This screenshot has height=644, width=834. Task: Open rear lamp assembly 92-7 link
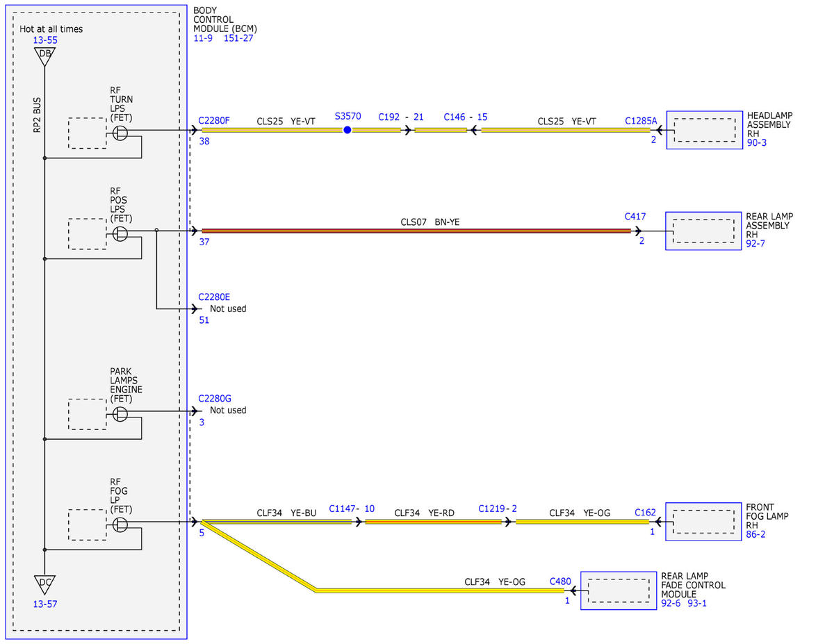tap(757, 245)
